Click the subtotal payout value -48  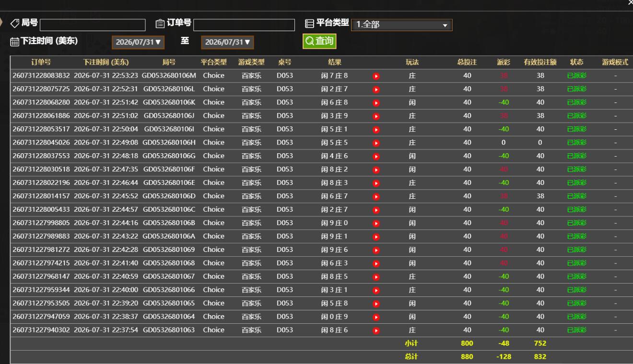click(x=504, y=343)
